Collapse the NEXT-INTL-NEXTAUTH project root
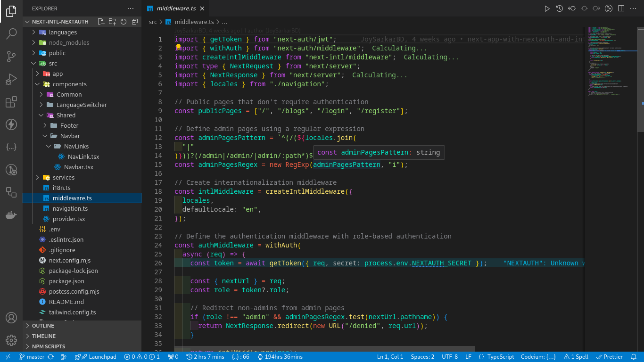Image resolution: width=644 pixels, height=362 pixels. 82,22
